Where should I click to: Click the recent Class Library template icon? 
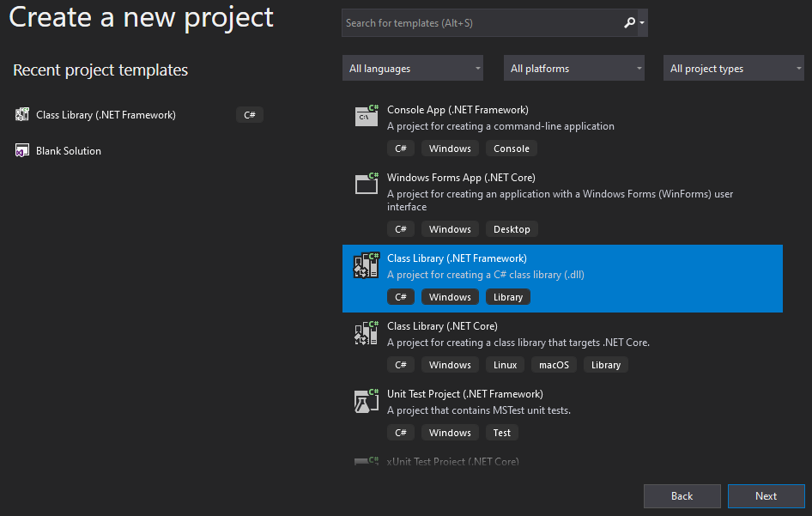[22, 114]
